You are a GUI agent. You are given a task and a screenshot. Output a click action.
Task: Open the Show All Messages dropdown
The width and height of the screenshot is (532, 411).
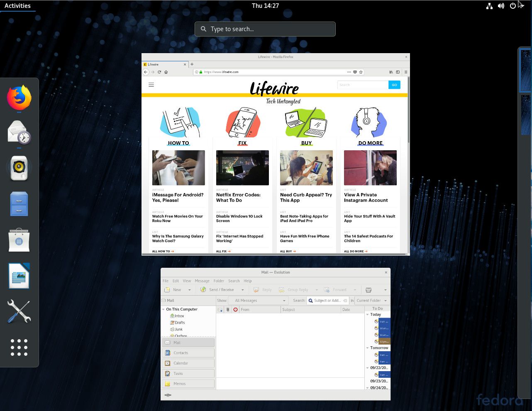[258, 301]
